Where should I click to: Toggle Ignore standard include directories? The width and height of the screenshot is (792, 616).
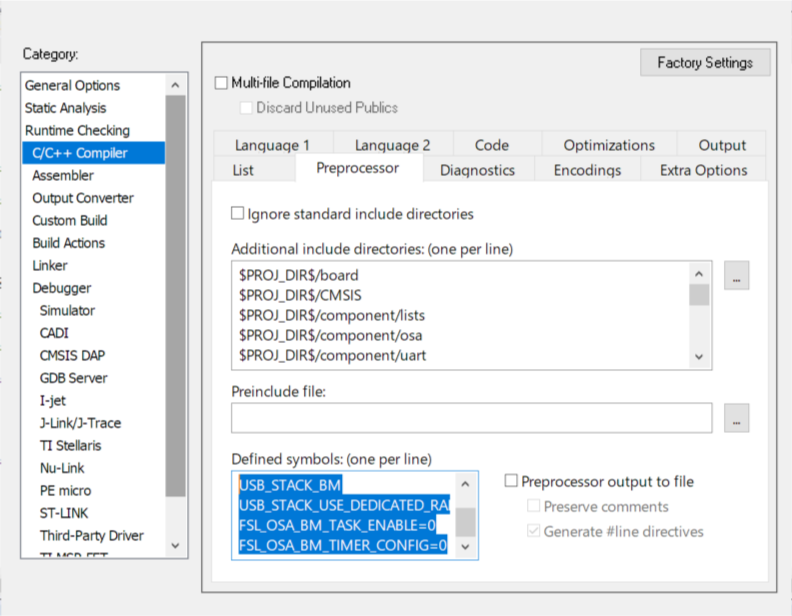tap(238, 213)
